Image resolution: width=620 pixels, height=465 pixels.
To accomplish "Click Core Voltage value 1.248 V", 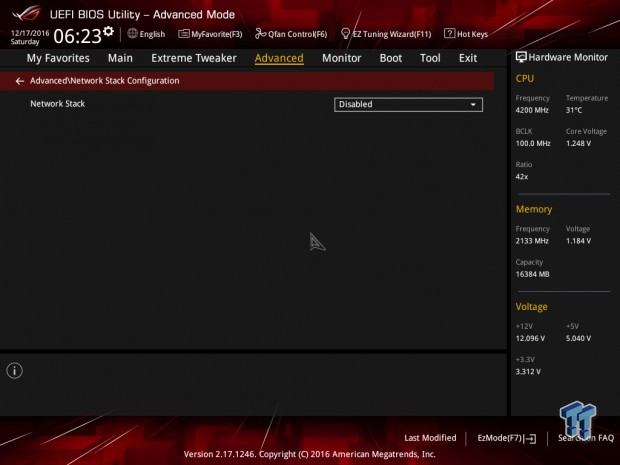I will (x=578, y=144).
